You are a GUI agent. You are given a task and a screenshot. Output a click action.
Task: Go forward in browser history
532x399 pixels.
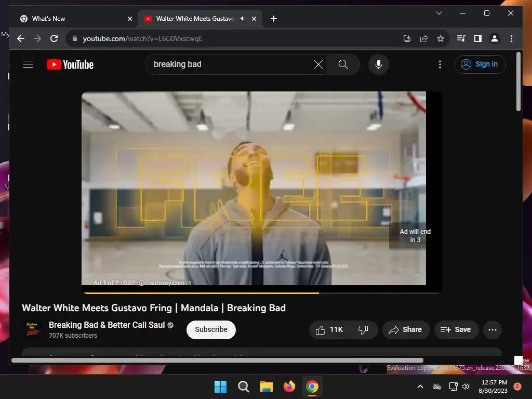pos(37,38)
